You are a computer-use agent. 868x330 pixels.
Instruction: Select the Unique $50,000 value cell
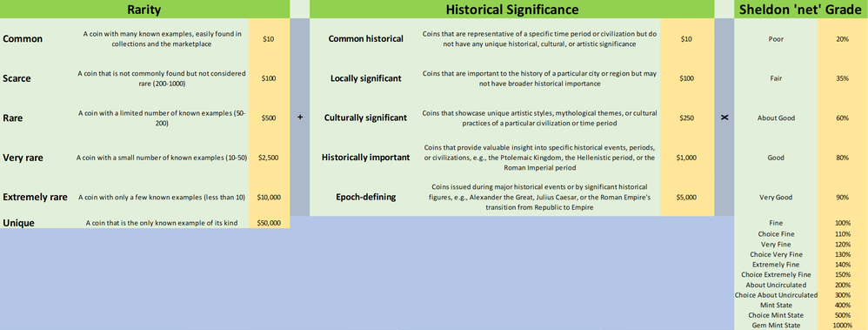point(269,223)
